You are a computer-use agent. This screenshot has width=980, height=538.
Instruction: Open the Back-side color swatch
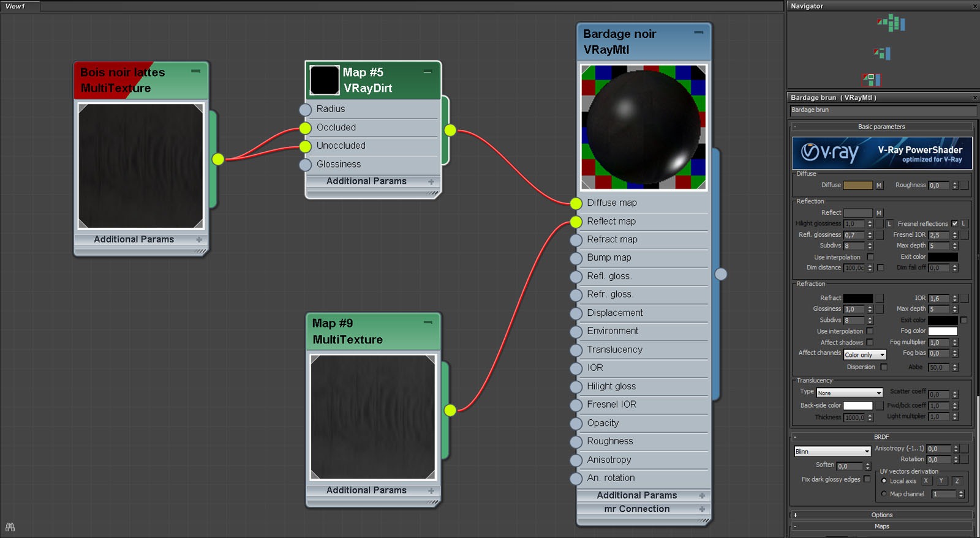pyautogui.click(x=858, y=406)
